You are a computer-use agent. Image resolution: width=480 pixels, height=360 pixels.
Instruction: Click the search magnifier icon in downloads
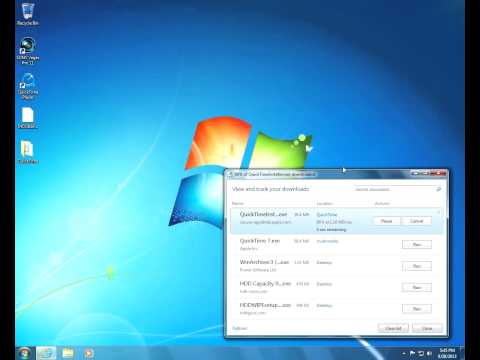click(439, 189)
